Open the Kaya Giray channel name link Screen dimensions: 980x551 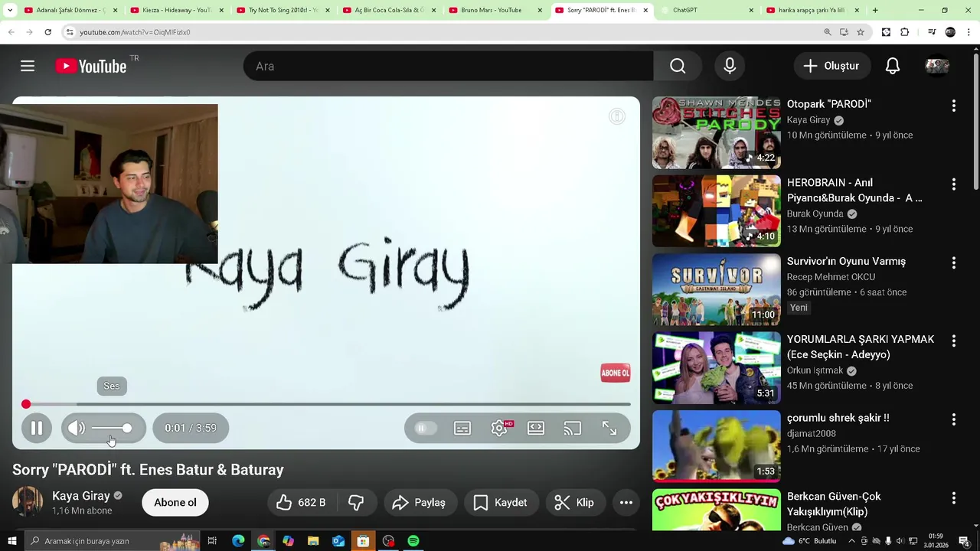pos(81,495)
